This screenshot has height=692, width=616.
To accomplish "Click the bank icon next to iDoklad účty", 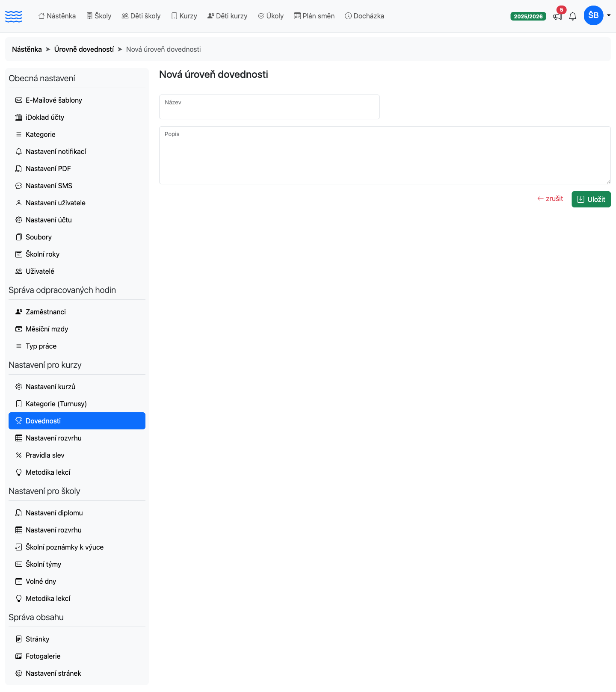I will click(19, 117).
